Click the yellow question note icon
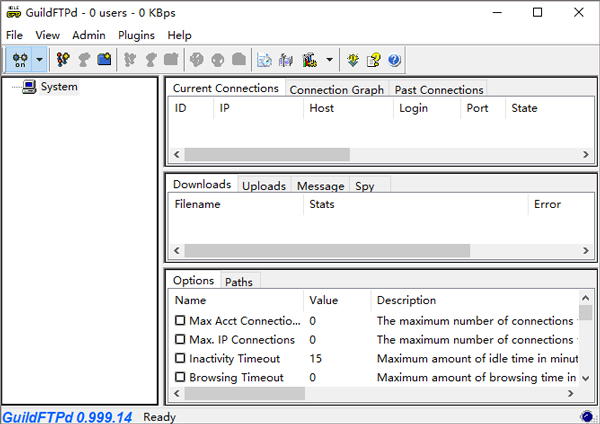600x424 pixels. pyautogui.click(x=373, y=60)
